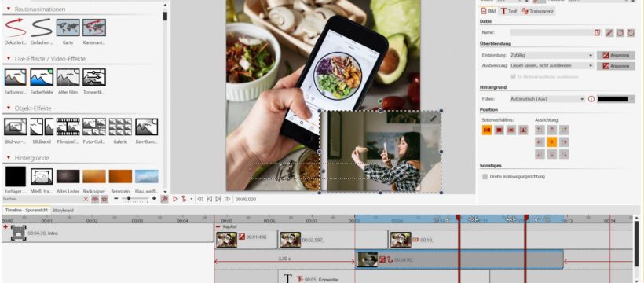
Task: Select the Ken-Burns effect icon
Action: click(147, 127)
